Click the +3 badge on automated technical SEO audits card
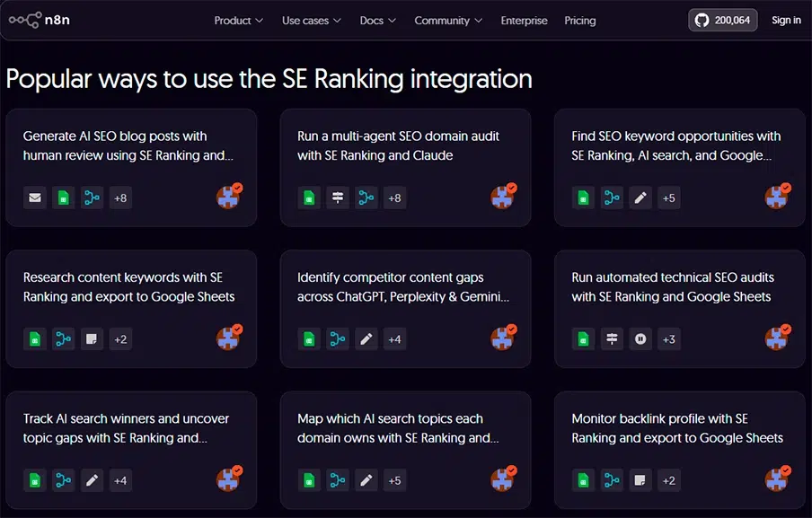 (668, 339)
